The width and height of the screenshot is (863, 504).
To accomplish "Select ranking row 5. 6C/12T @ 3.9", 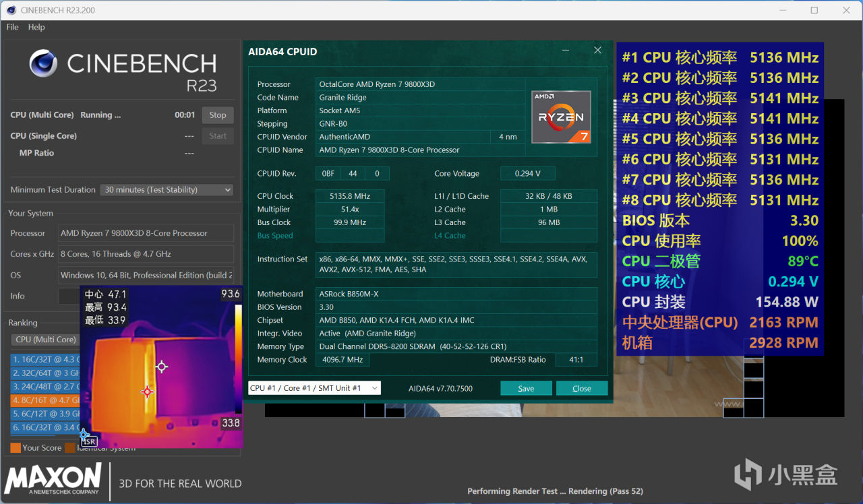I will 46,414.
